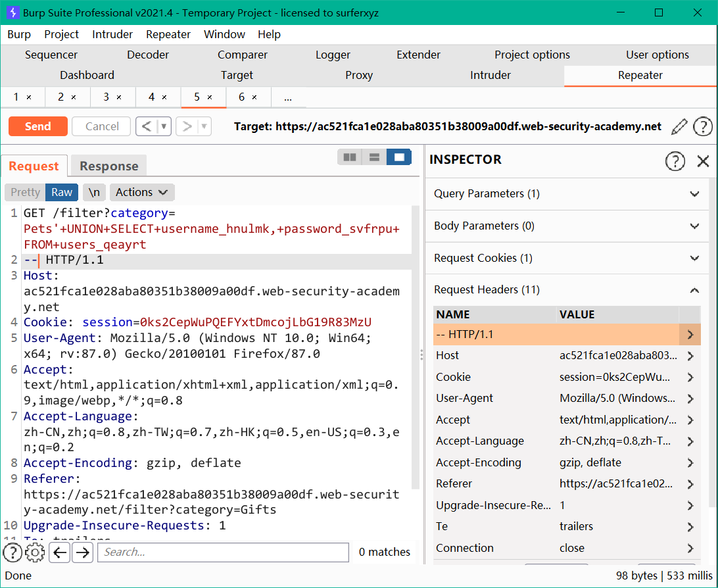Open Repeater help question mark icon

[x=703, y=127]
